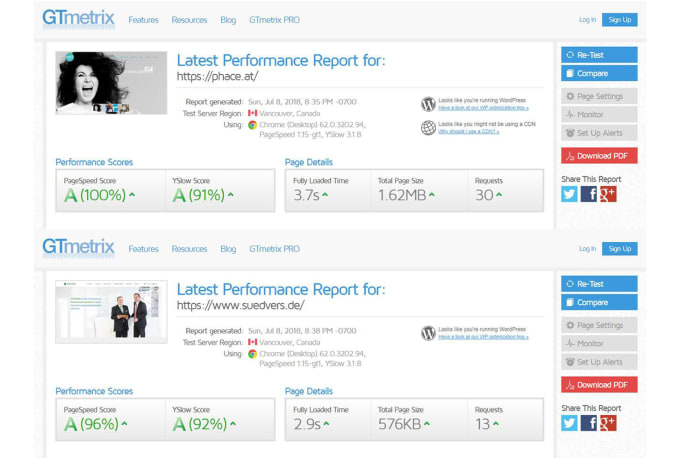Click the https://www.suedvers.de/ URL text
This screenshot has height=458, width=680.
coord(241,306)
